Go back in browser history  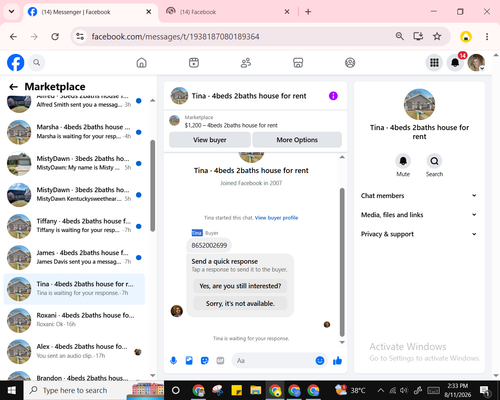[x=13, y=36]
